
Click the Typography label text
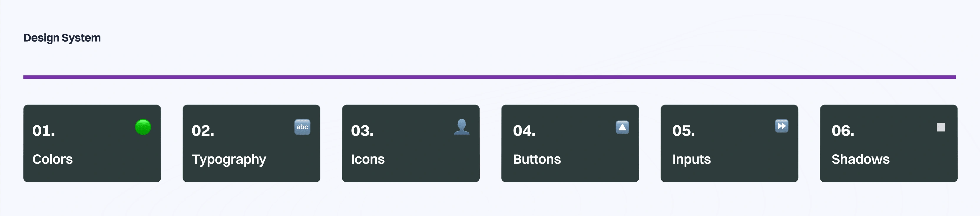pos(229,160)
